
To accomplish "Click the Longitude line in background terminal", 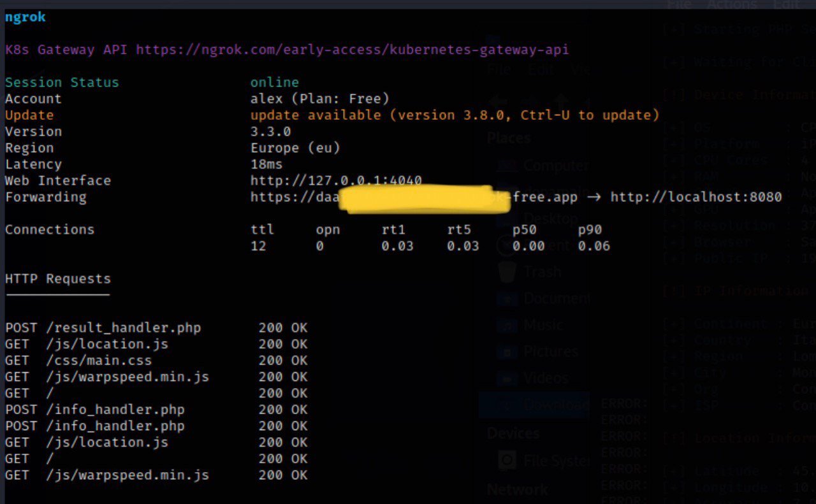I will coord(739,488).
